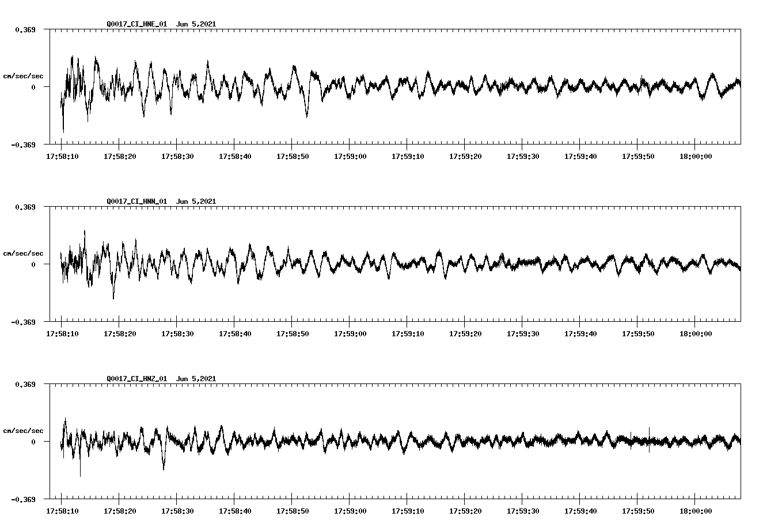
Task: Click the 17:58:50 tick label under HNZ plot
Action: tap(293, 511)
